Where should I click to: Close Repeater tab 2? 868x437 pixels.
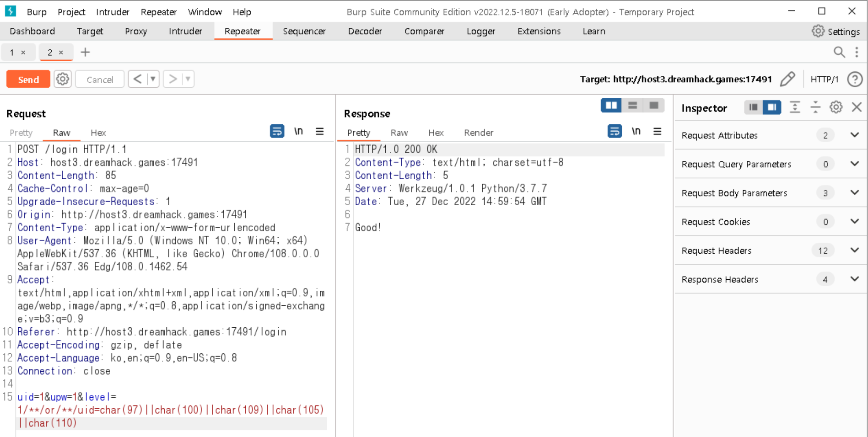[x=61, y=53]
